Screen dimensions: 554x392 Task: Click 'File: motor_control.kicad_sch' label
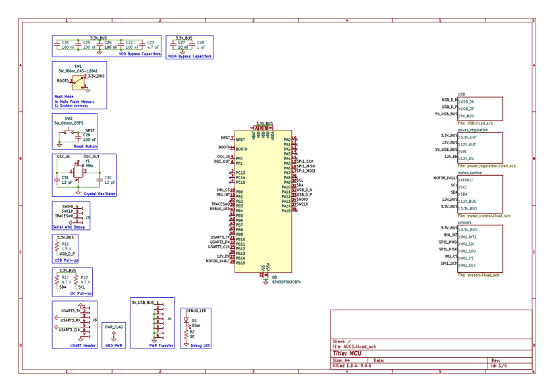coord(484,215)
